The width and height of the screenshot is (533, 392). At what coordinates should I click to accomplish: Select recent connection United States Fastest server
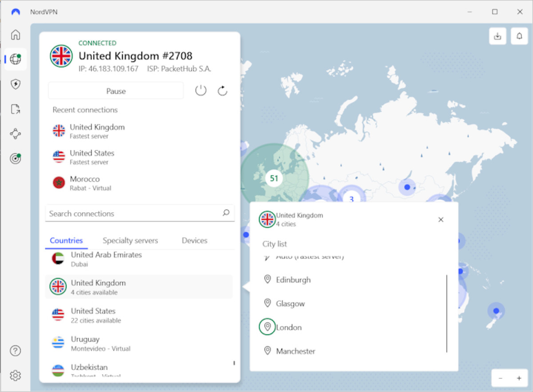(140, 157)
